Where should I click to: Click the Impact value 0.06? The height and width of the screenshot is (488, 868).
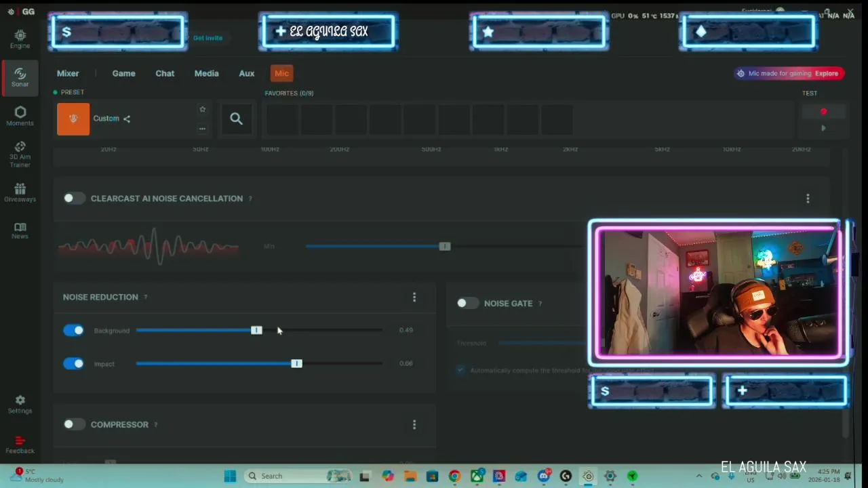click(406, 363)
